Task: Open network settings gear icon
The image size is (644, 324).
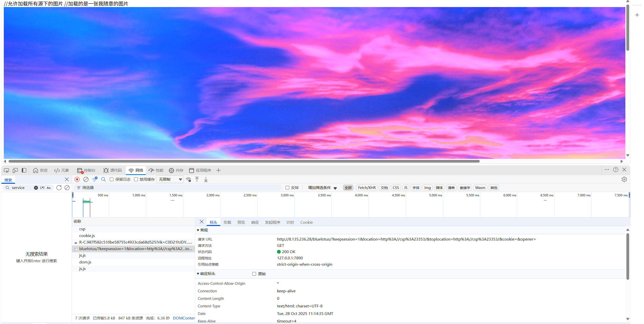Action: (624, 179)
